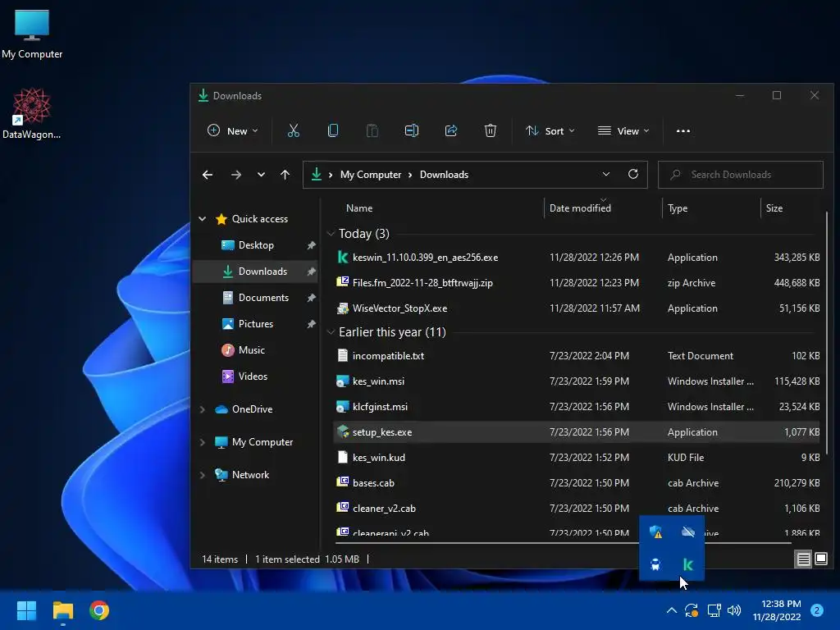Click the Search Downloads field
840x630 pixels.
741,175
